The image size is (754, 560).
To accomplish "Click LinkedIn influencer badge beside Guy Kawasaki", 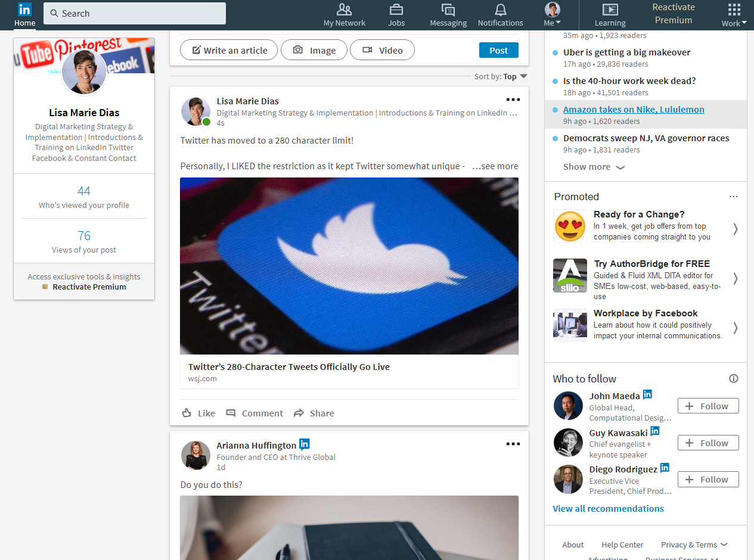I will [655, 431].
